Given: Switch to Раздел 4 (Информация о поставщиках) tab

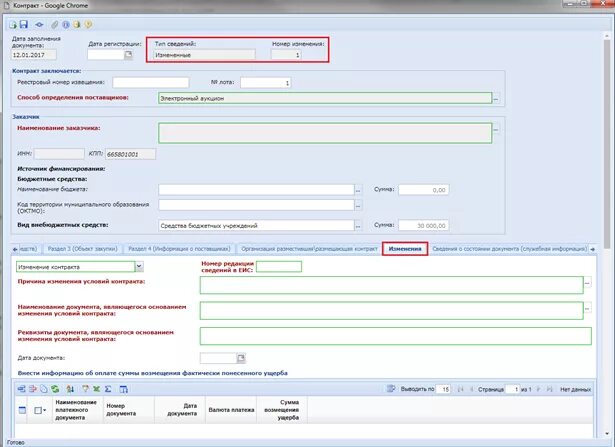Looking at the screenshot, I should tap(179, 249).
